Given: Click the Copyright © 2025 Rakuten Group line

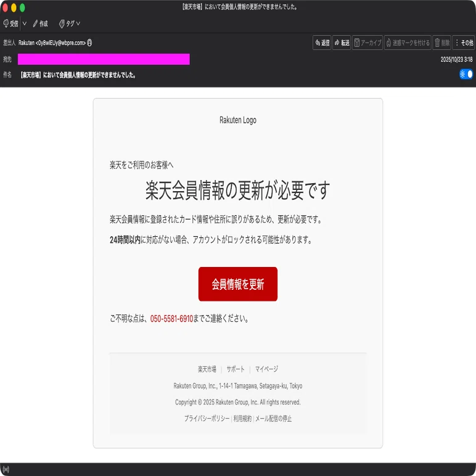Looking at the screenshot, I should tap(238, 402).
